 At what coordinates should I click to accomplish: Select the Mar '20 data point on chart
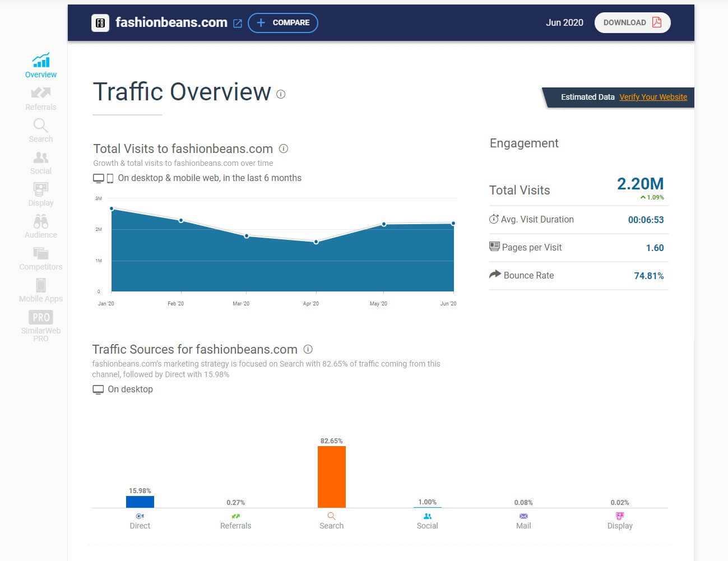(247, 236)
